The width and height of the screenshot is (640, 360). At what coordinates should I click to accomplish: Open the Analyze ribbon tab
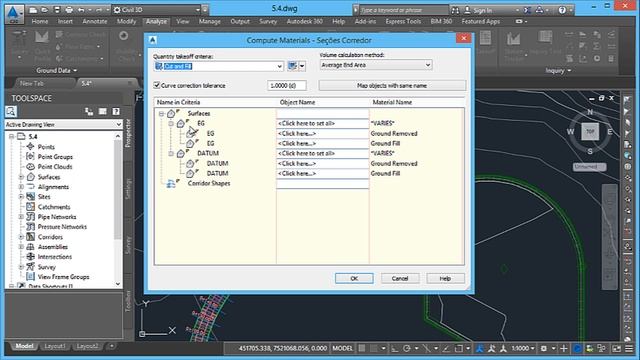click(156, 21)
